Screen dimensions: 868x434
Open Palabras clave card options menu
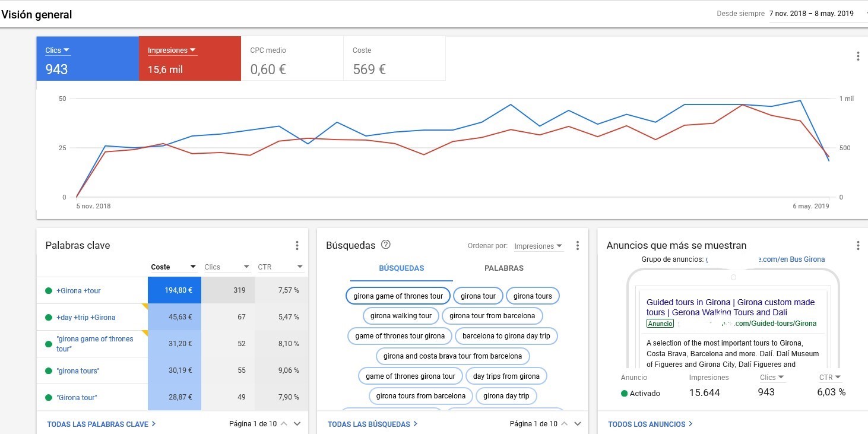click(297, 246)
